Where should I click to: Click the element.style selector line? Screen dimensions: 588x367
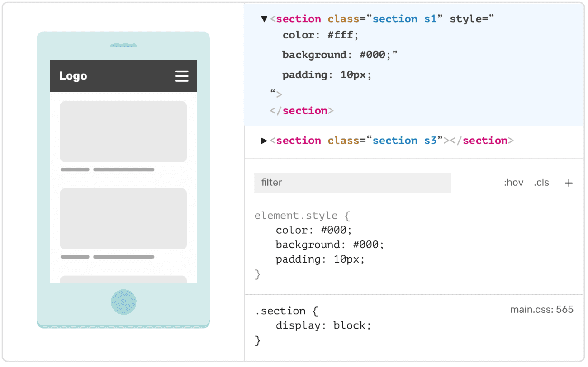[x=296, y=216]
